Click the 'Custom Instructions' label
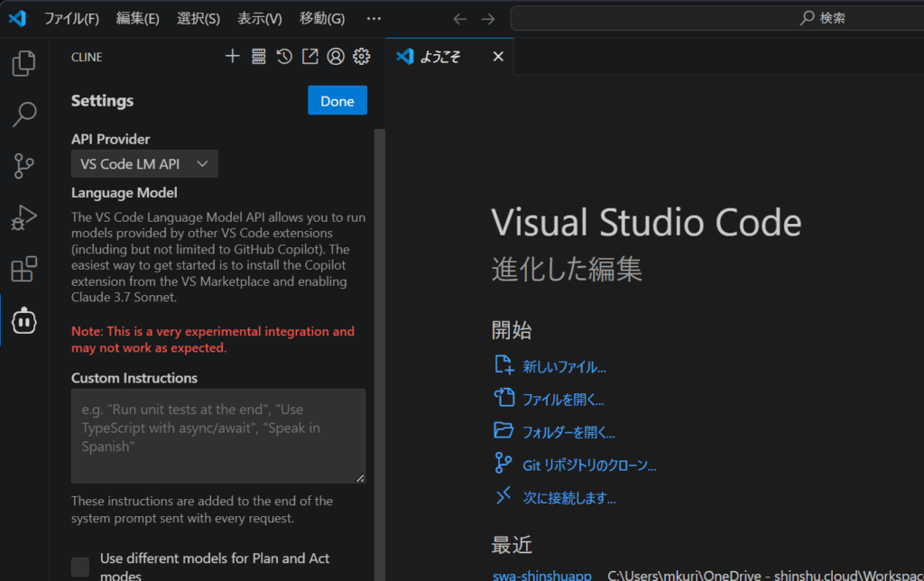The height and width of the screenshot is (581, 924). tap(134, 378)
